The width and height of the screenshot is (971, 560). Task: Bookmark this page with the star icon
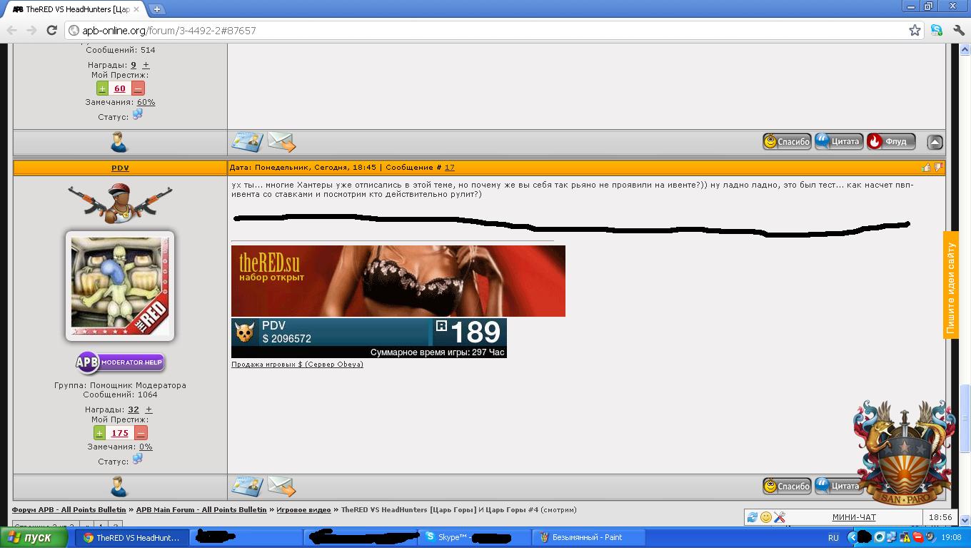point(915,30)
